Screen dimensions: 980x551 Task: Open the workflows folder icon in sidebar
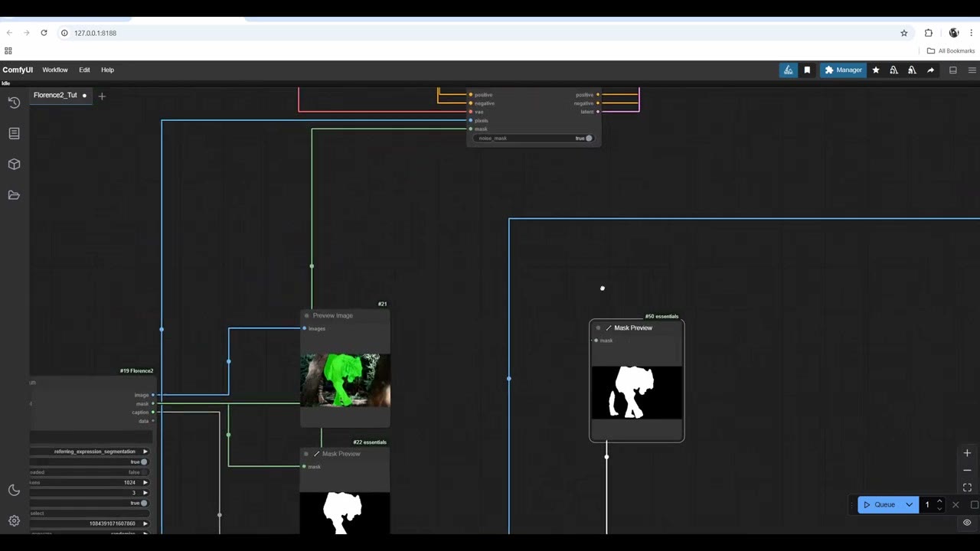(x=14, y=195)
